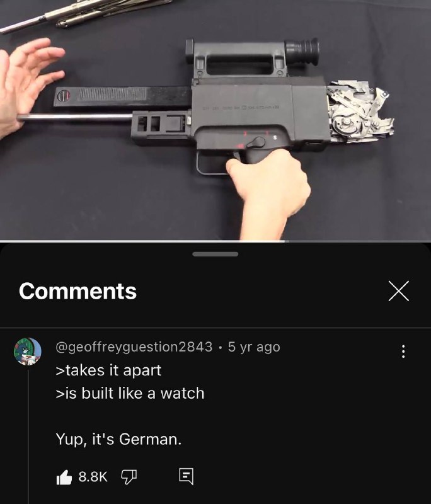Screen dimensions: 431x504
Task: Dislike the comment with thumbs-down icon
Action: (x=129, y=477)
